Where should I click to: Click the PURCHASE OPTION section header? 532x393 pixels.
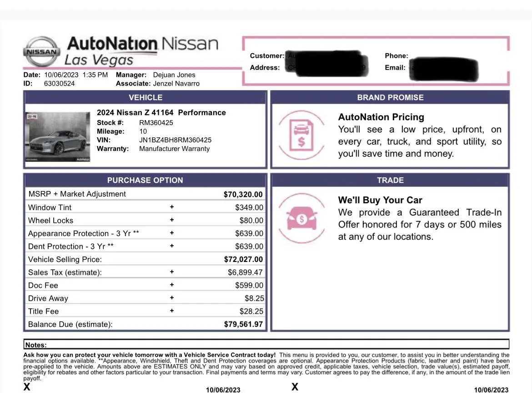click(145, 180)
